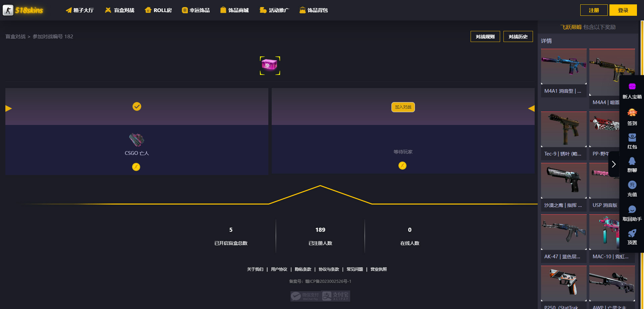Open the 饰品商城 menu item

point(234,10)
